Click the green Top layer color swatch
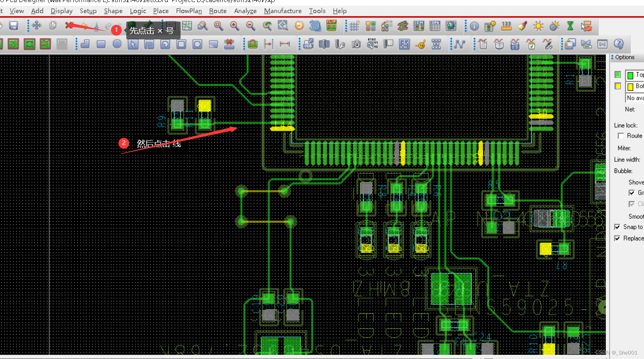The width and height of the screenshot is (644, 359). (x=617, y=75)
